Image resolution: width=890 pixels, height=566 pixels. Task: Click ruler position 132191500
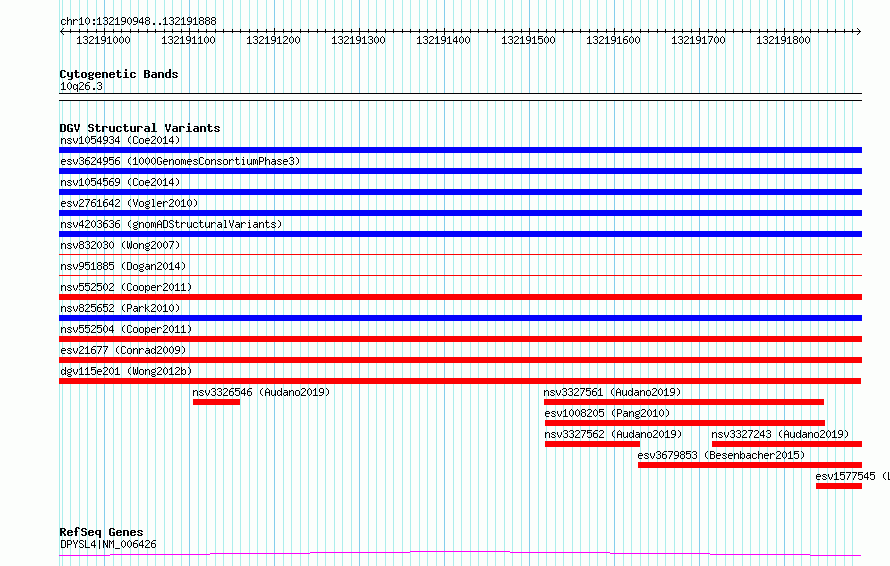pyautogui.click(x=528, y=40)
